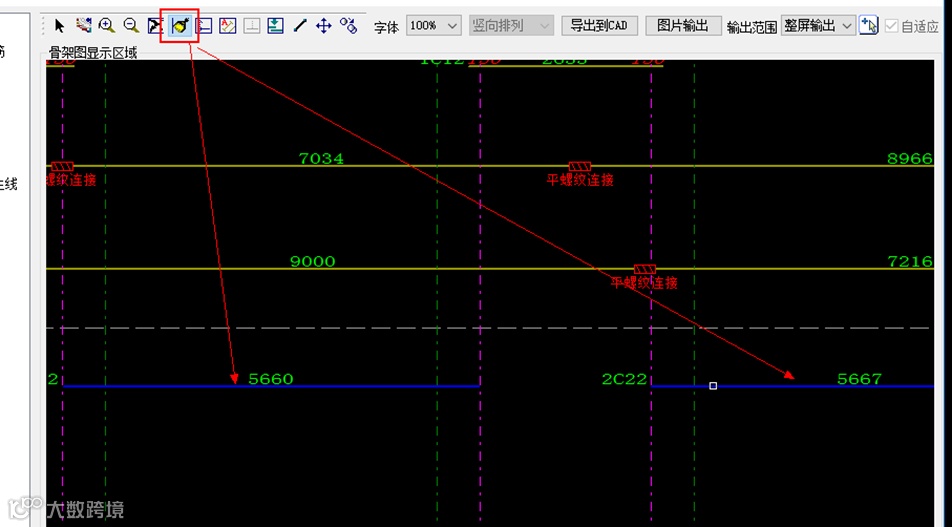Click the white square grip on the blue bar
This screenshot has height=527, width=952.
[713, 386]
